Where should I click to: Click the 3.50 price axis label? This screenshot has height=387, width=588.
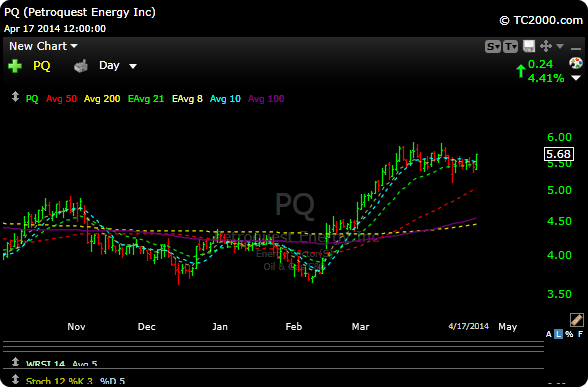[559, 294]
